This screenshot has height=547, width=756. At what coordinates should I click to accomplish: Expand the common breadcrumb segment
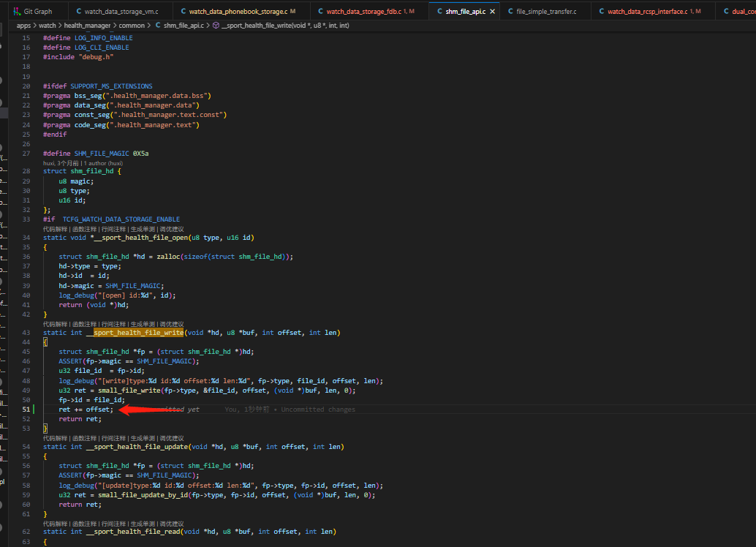coord(132,26)
